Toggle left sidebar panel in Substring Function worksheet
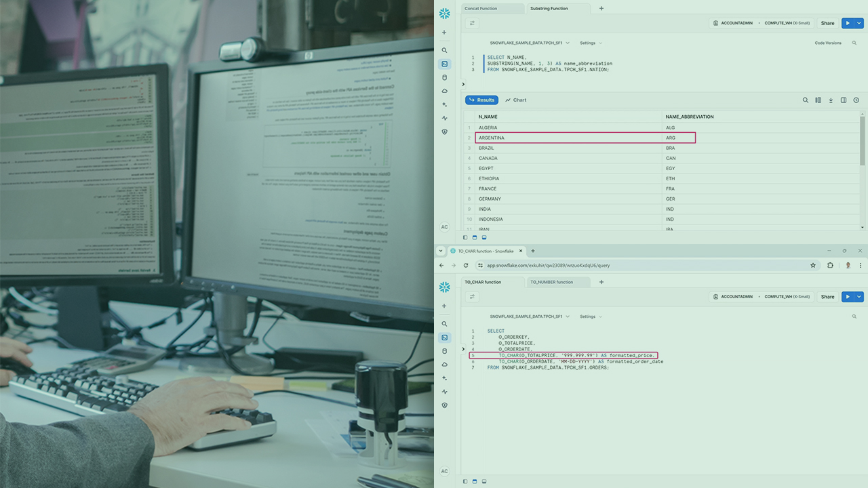This screenshot has width=868, height=488. [x=465, y=238]
